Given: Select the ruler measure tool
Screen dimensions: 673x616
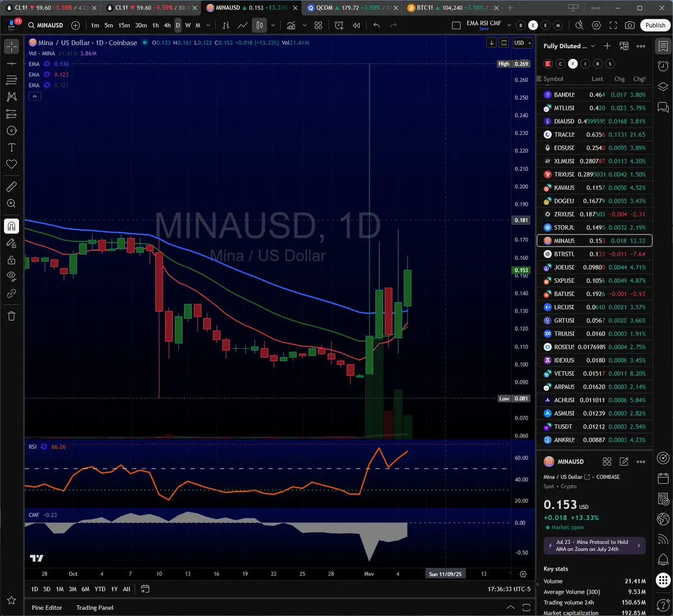Looking at the screenshot, I should (11, 187).
